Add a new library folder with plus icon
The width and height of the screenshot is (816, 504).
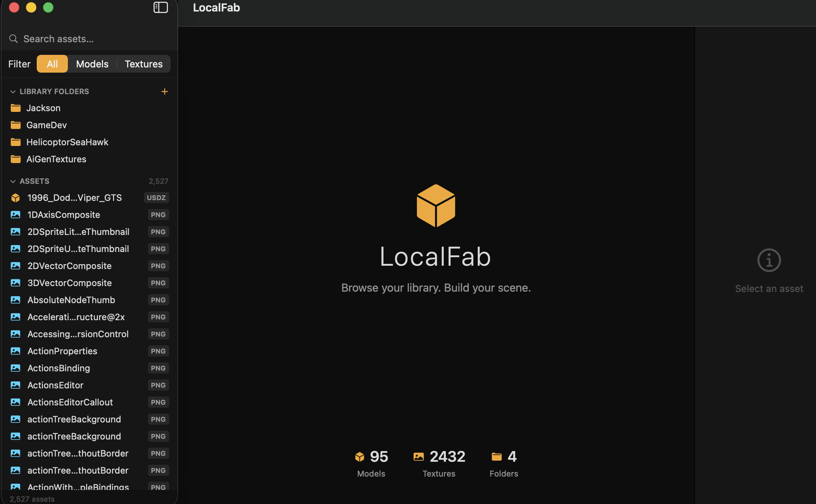click(165, 91)
